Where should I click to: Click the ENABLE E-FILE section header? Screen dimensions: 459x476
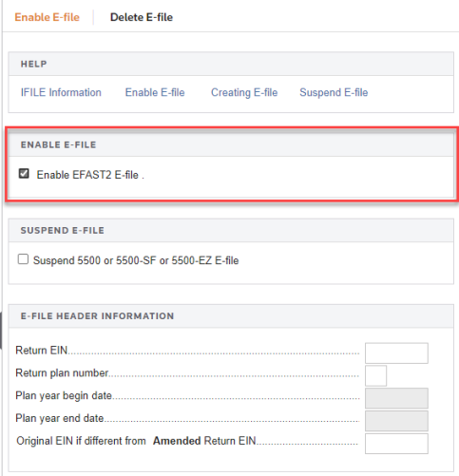point(231,144)
